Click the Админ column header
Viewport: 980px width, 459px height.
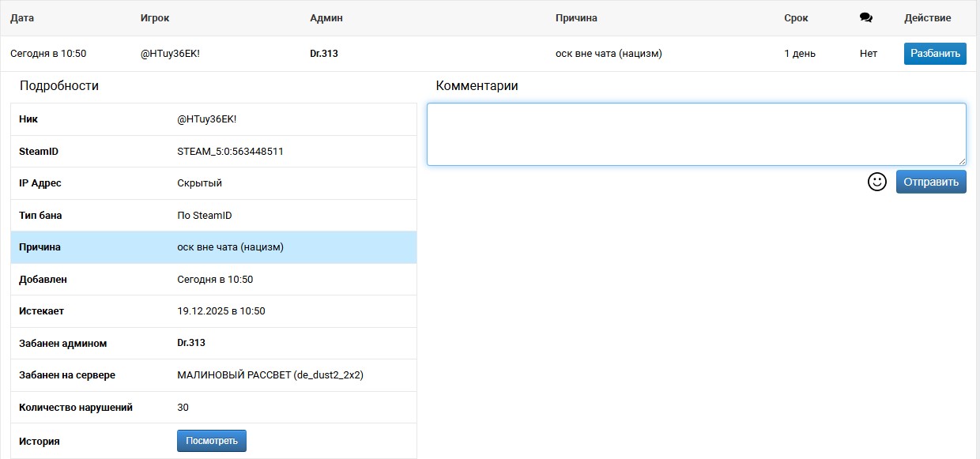(326, 18)
